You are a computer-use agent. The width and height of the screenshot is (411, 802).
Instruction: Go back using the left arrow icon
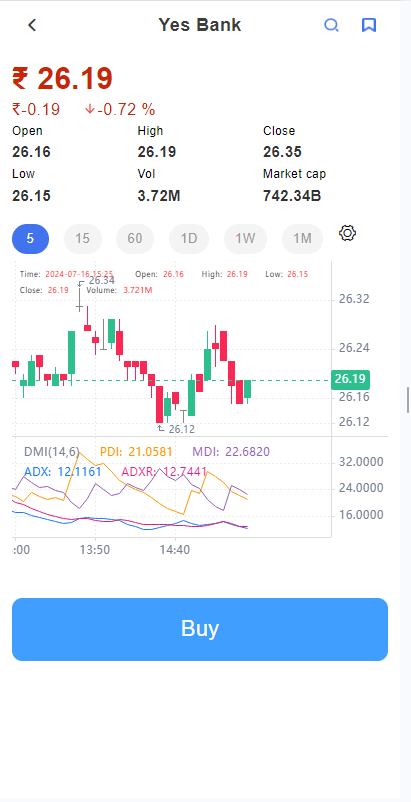click(32, 25)
